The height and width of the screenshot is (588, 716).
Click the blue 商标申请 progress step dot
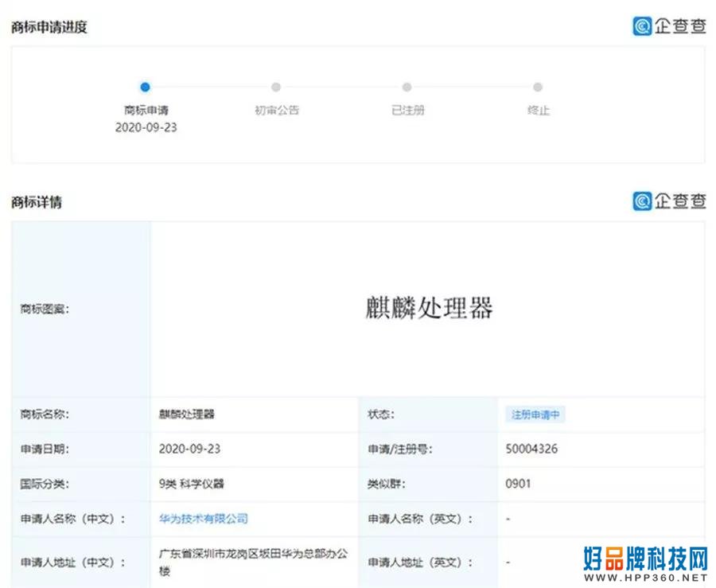(x=146, y=87)
